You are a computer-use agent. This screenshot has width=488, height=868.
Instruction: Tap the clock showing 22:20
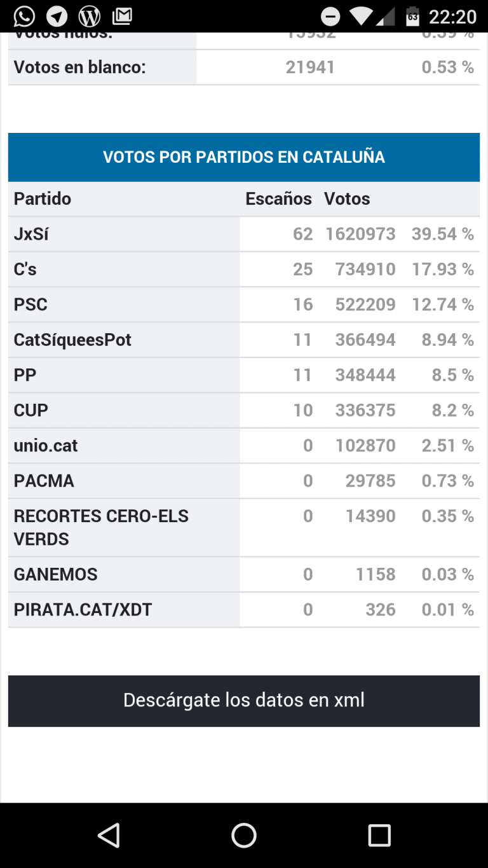(x=452, y=17)
